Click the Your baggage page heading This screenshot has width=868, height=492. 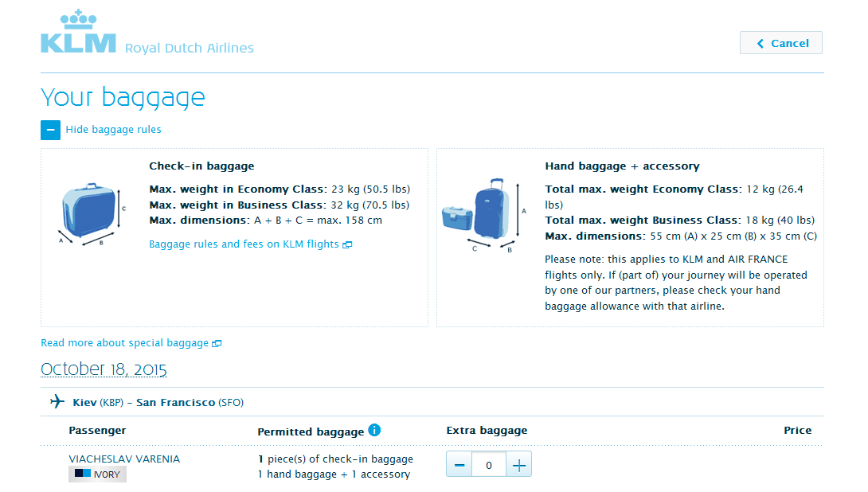(123, 97)
